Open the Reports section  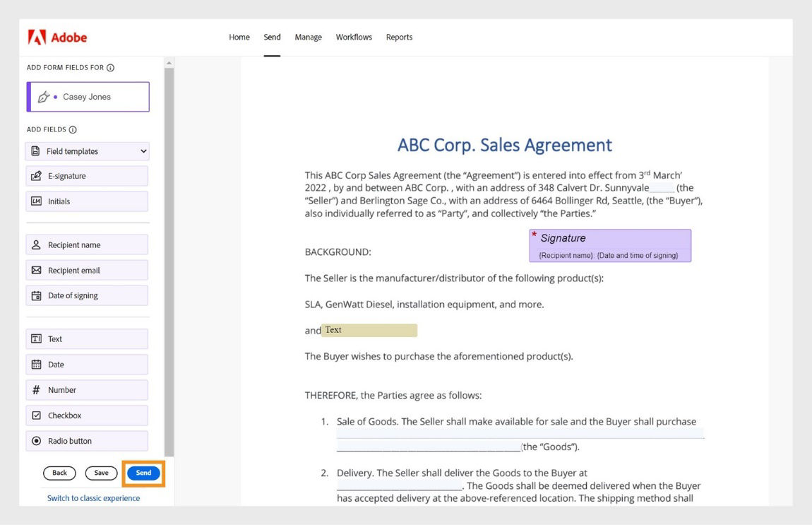tap(399, 37)
